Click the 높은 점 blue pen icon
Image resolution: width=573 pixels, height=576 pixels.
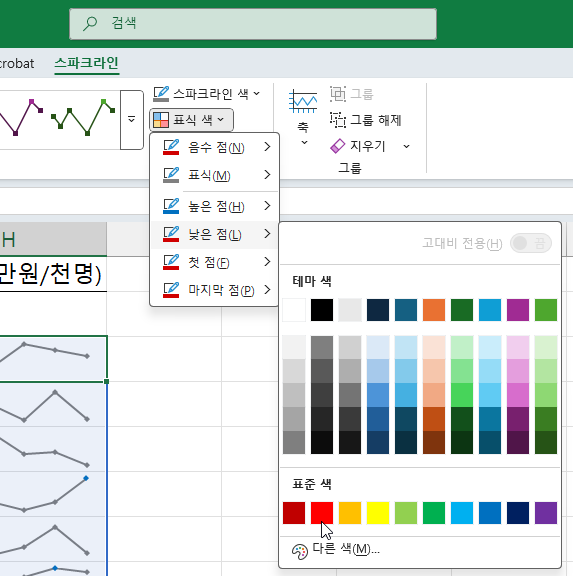171,206
